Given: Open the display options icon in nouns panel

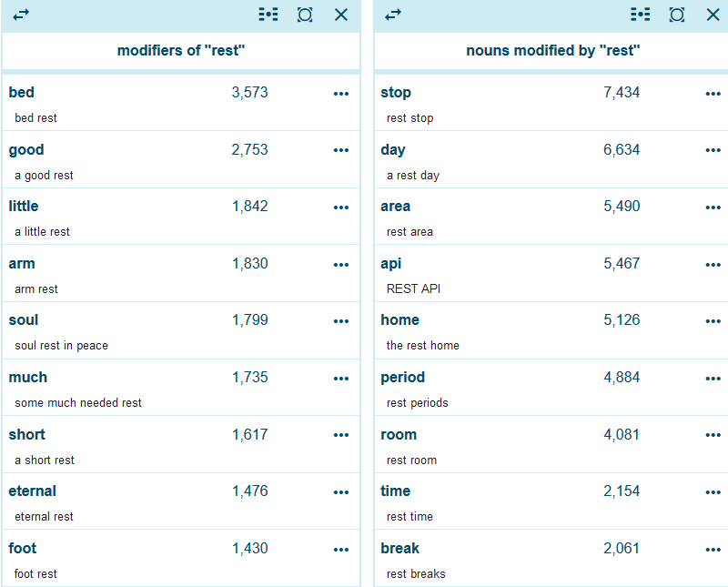Looking at the screenshot, I should click(x=641, y=15).
